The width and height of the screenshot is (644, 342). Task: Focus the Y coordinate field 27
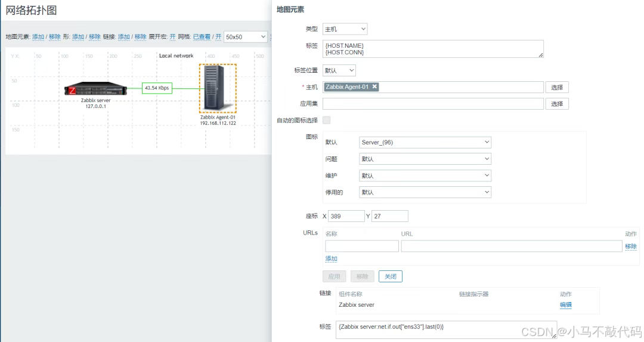click(390, 216)
